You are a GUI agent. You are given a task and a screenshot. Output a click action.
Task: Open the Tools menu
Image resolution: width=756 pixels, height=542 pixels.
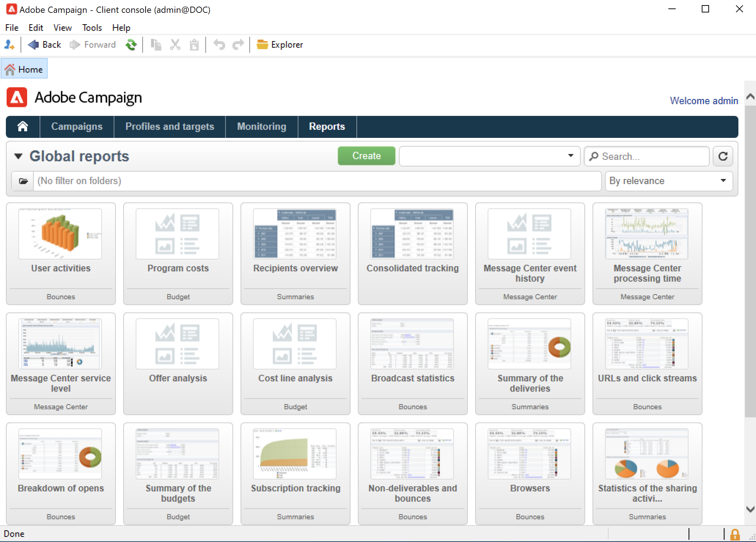point(92,28)
